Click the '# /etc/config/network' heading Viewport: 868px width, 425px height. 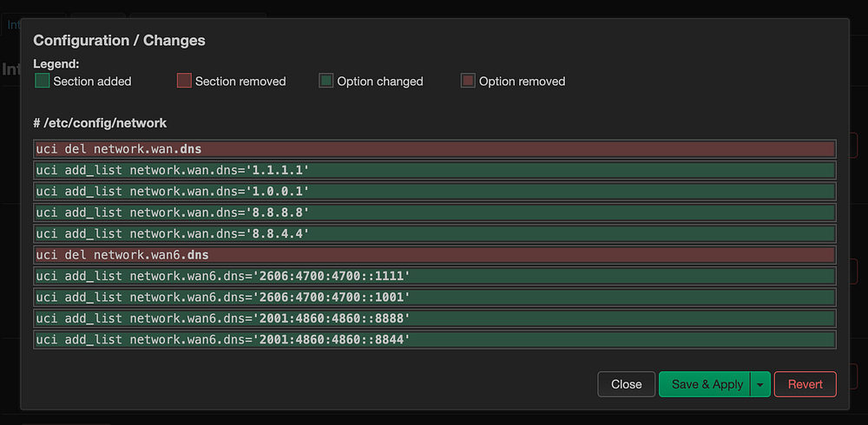tap(100, 123)
